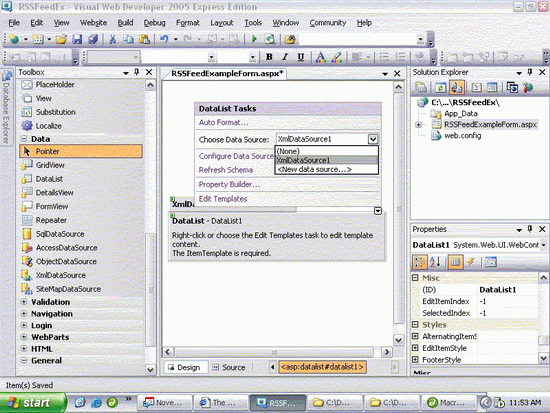Expand RSSFeedExampleForm.aspx node in Solution Explorer
The width and height of the screenshot is (550, 413).
pos(418,125)
